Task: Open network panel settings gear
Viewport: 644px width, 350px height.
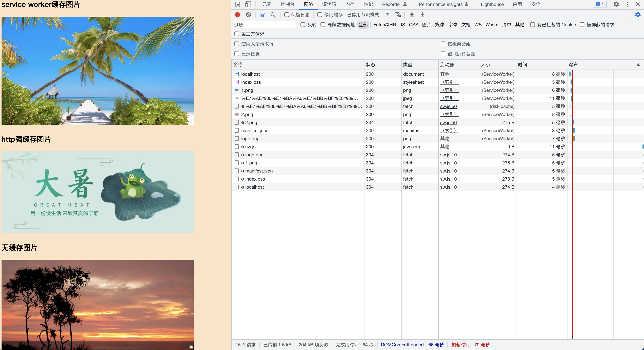Action: 638,15
